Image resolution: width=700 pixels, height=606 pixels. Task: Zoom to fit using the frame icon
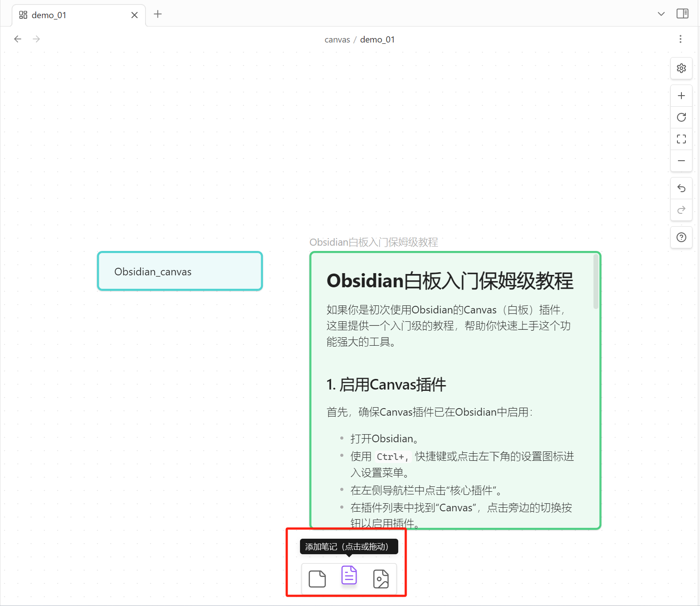(681, 139)
